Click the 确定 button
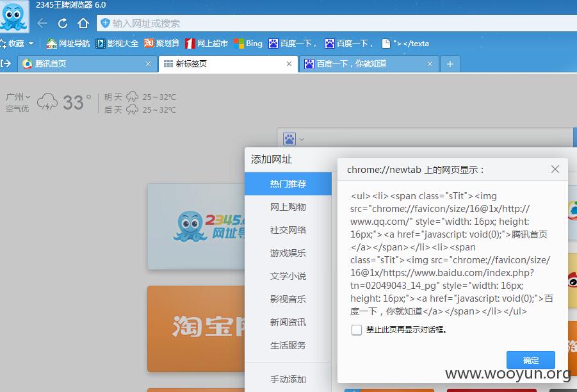The width and height of the screenshot is (577, 392). 531,360
